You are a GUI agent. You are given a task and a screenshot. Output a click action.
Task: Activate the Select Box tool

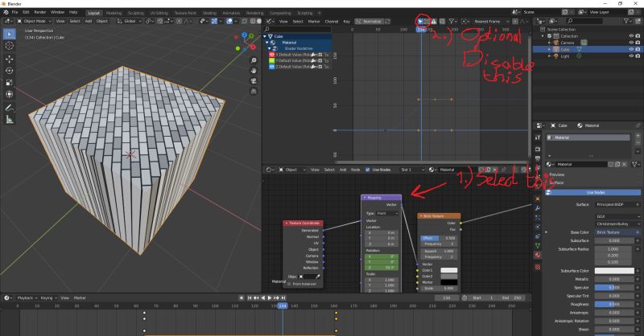pyautogui.click(x=10, y=34)
